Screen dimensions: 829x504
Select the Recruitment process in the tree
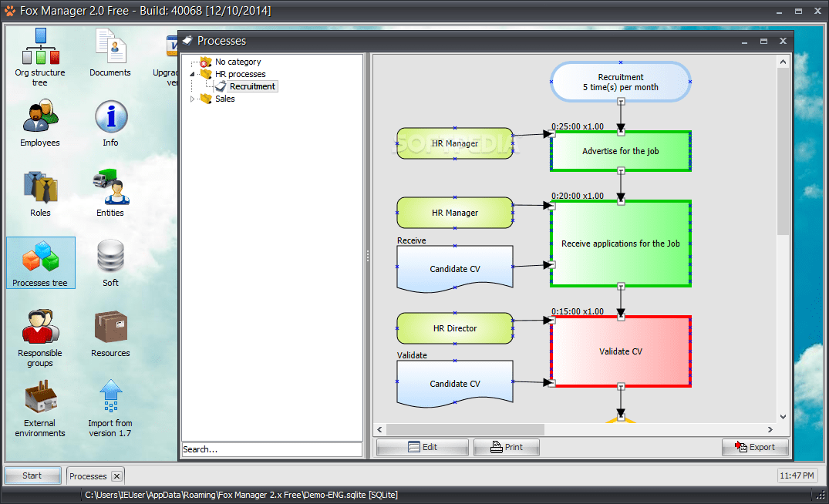coord(245,86)
